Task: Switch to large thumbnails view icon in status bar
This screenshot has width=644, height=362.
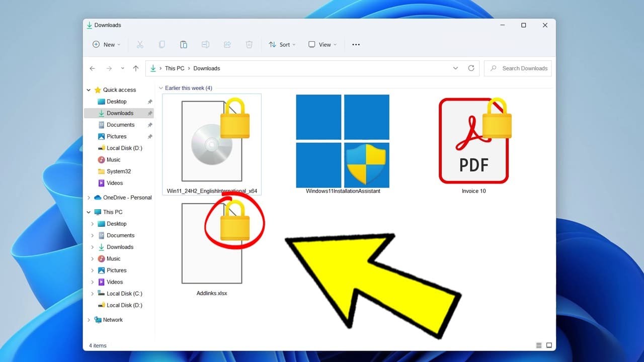Action: [549, 345]
